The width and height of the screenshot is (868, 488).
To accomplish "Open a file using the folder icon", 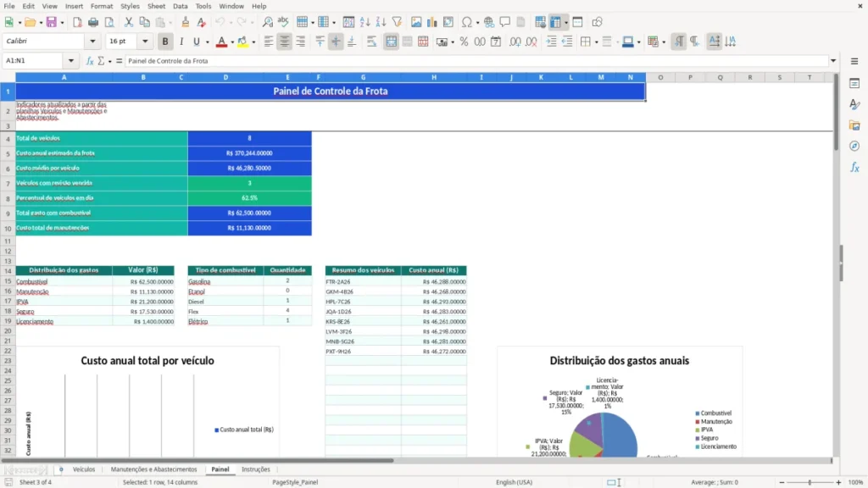I will [30, 22].
